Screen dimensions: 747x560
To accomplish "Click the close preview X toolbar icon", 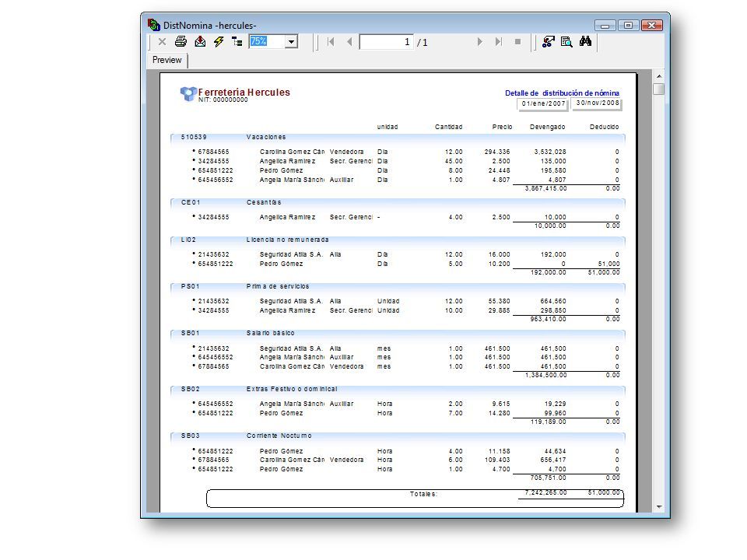I will pos(162,42).
